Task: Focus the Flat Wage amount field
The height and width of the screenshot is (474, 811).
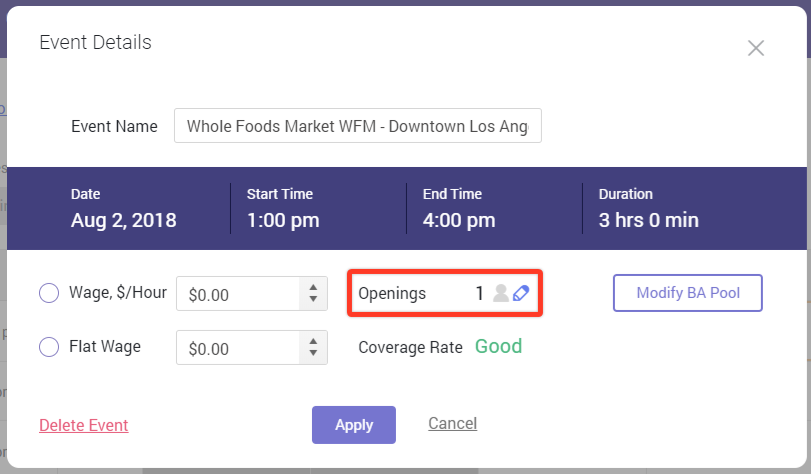Action: coord(238,348)
